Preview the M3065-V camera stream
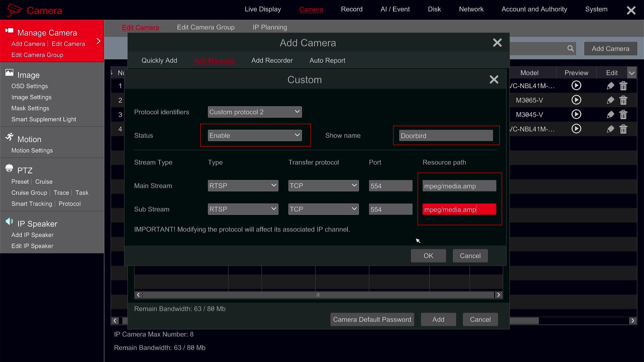Image resolution: width=644 pixels, height=362 pixels. (x=576, y=100)
